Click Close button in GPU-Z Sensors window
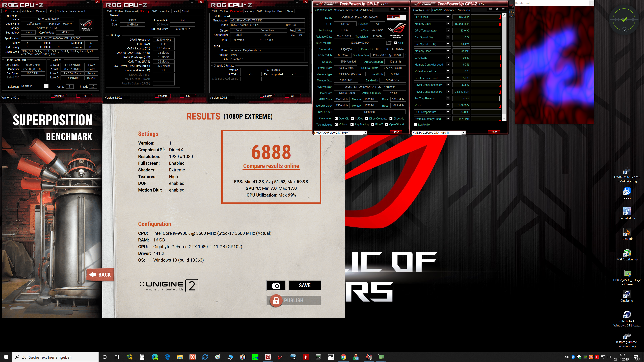 pos(494,132)
